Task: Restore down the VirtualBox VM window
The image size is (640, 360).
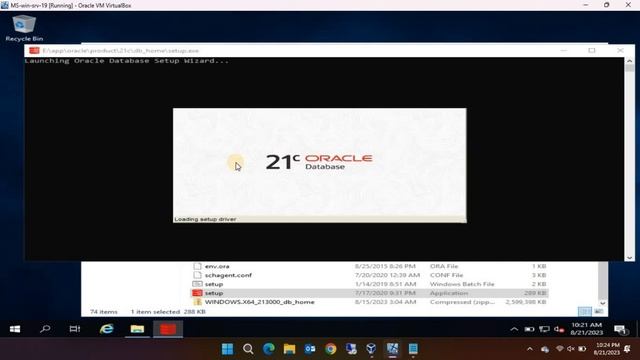Action: tap(607, 5)
